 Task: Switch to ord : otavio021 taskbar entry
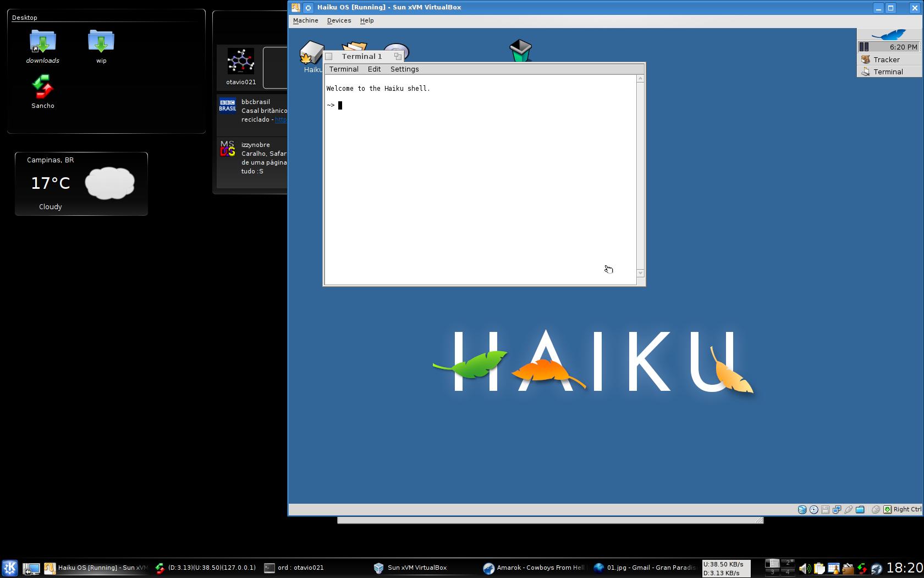316,568
